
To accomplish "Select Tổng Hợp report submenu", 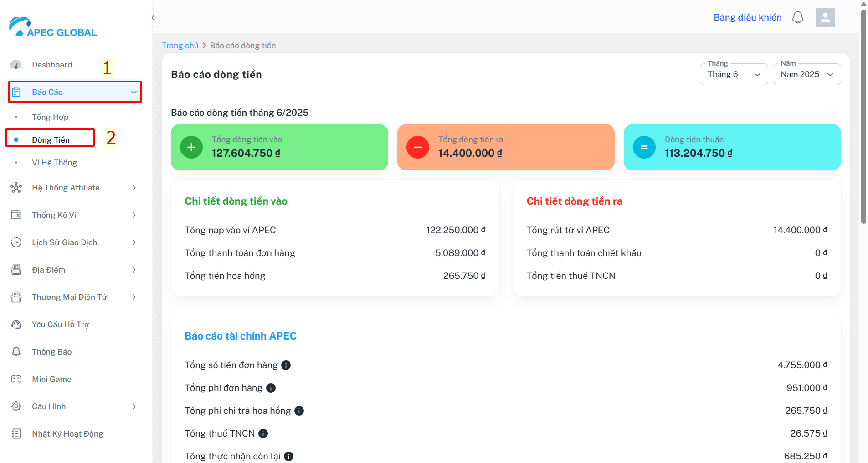I will [x=50, y=117].
